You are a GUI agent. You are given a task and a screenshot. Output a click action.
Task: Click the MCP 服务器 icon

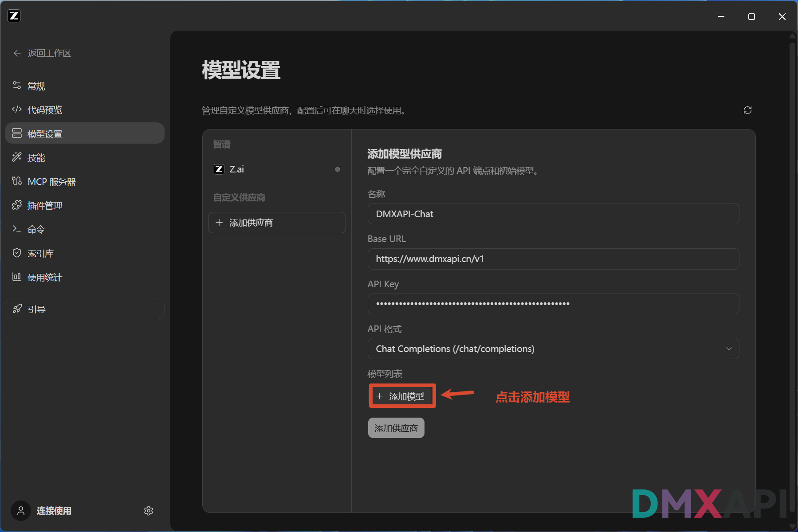[17, 181]
